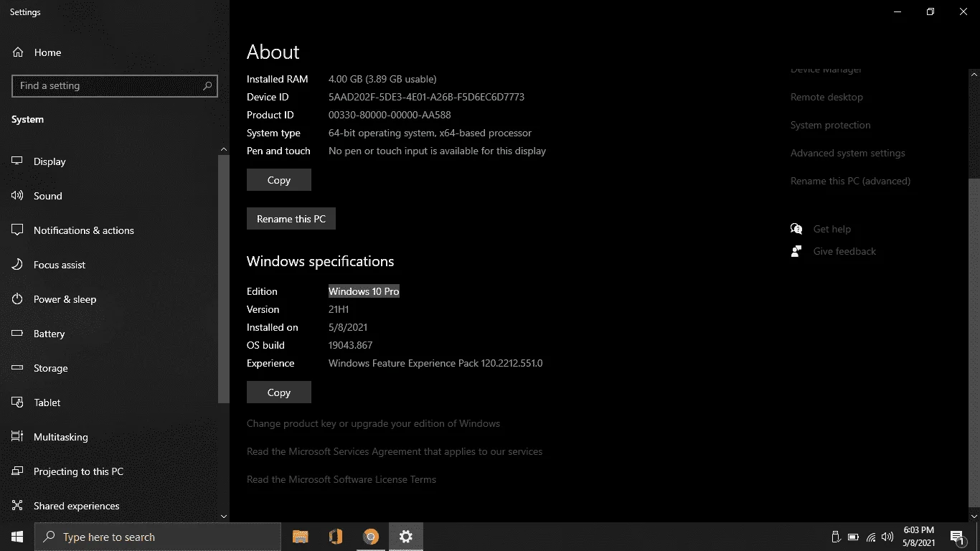Click the main page scrollbar up arrow
Image resolution: width=980 pixels, height=551 pixels.
974,74
